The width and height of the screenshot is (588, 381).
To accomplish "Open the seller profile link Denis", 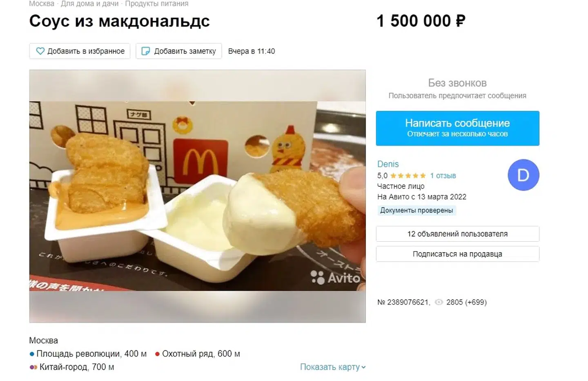I will coord(388,164).
